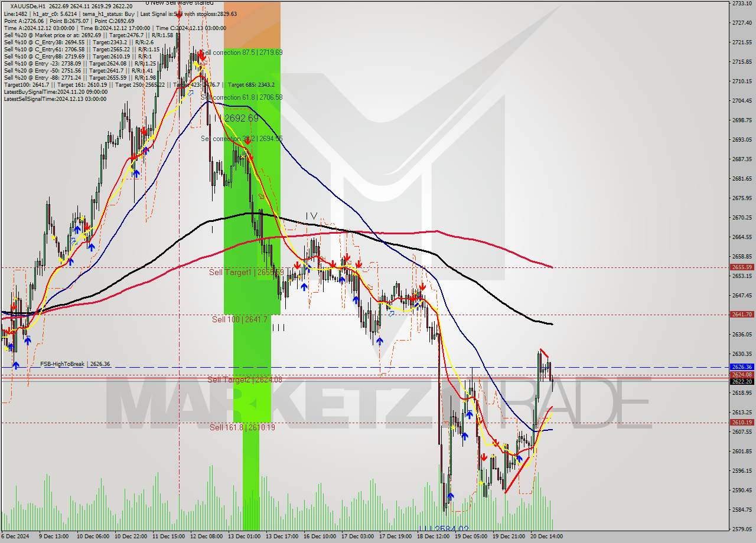Click the 'Sell Target1 | 2655.59' label
The width and height of the screenshot is (756, 543).
[246, 272]
